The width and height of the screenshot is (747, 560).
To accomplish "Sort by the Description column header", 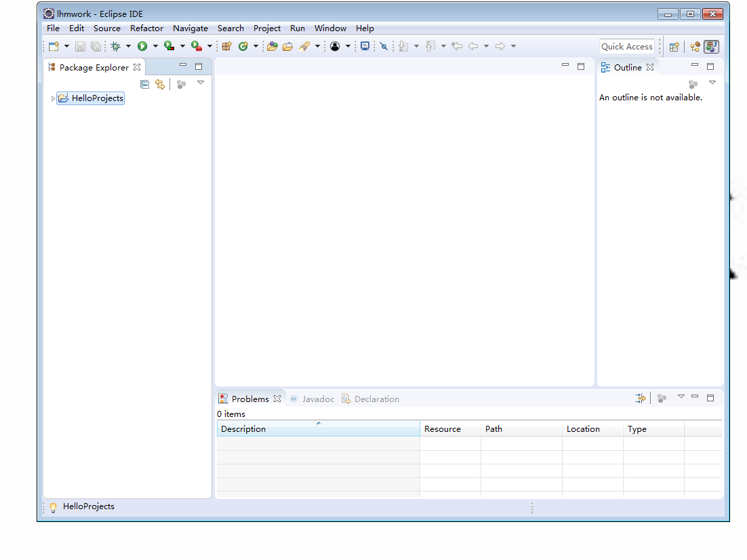I will click(x=318, y=429).
